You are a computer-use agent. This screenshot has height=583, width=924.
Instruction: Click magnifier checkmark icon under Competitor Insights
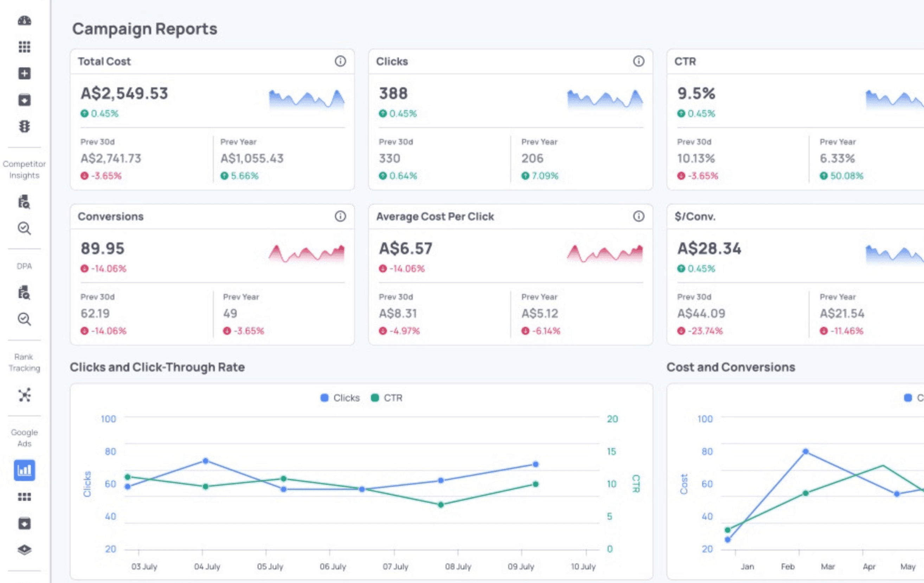coord(24,228)
